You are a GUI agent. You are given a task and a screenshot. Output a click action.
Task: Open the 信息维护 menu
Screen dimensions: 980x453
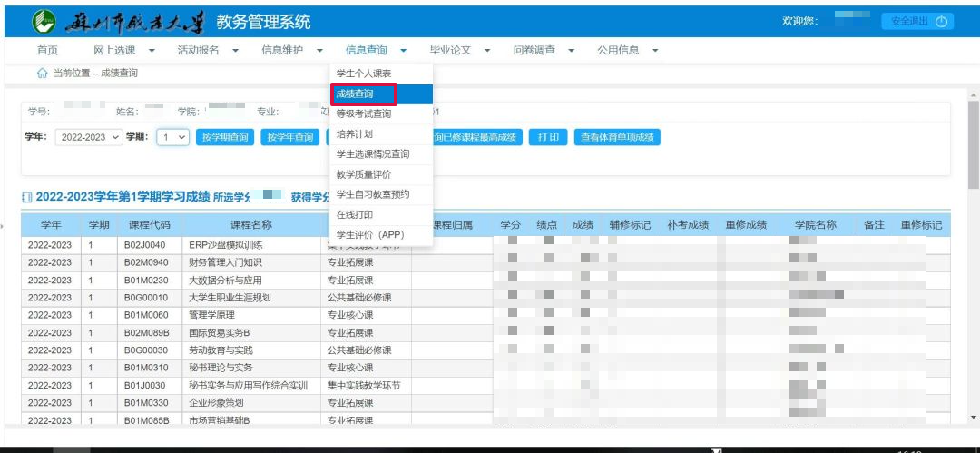(x=282, y=51)
